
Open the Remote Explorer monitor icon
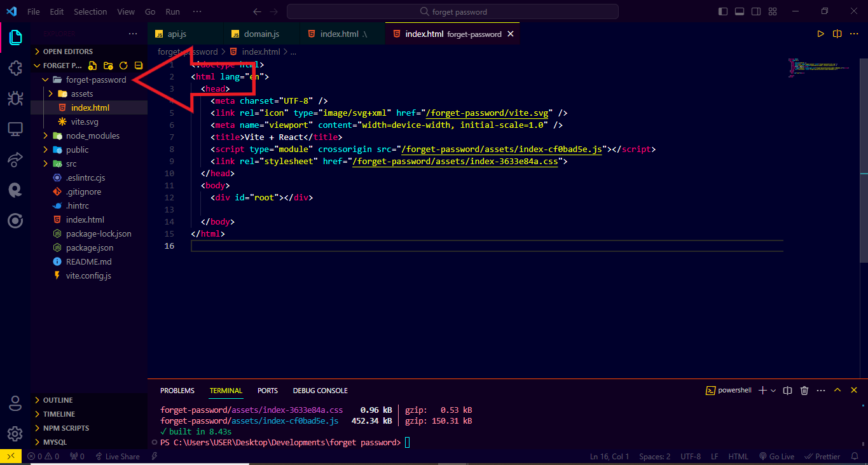[x=15, y=129]
